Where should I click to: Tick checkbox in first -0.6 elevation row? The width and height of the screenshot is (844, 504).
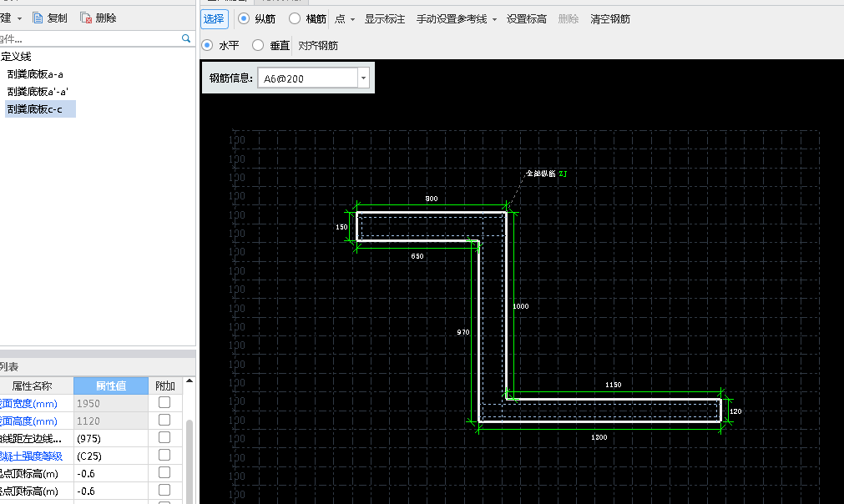[164, 472]
